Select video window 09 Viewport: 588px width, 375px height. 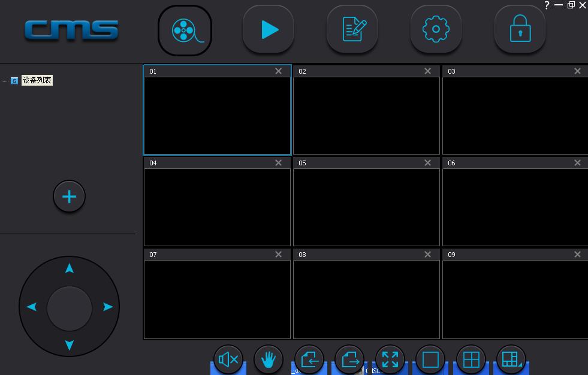click(x=514, y=298)
